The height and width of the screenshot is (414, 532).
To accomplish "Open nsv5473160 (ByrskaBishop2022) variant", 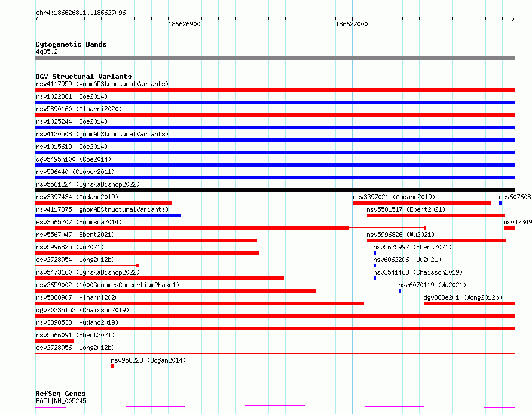I will coord(88,272).
